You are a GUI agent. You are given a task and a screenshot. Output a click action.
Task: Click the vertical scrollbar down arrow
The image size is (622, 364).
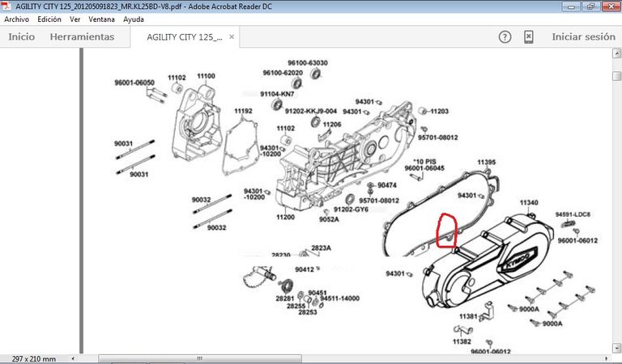click(x=616, y=347)
